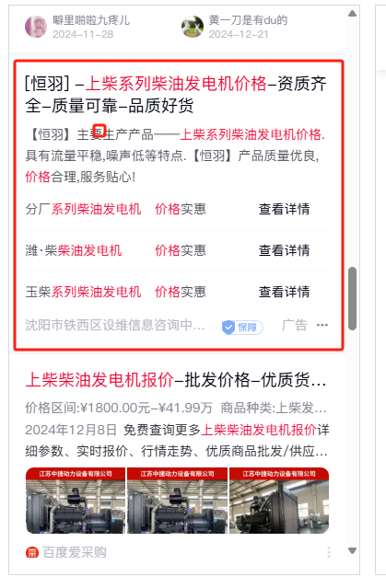This screenshot has height=588, width=386.
Task: Open the 恒羽 上柴系列柴油发电机价格 ad title
Action: point(176,95)
